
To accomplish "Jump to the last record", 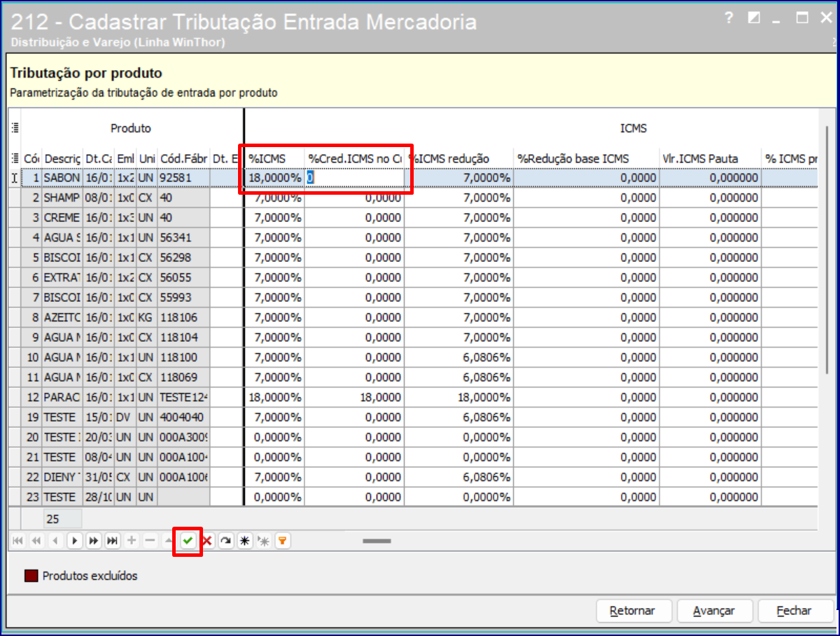I will point(112,541).
